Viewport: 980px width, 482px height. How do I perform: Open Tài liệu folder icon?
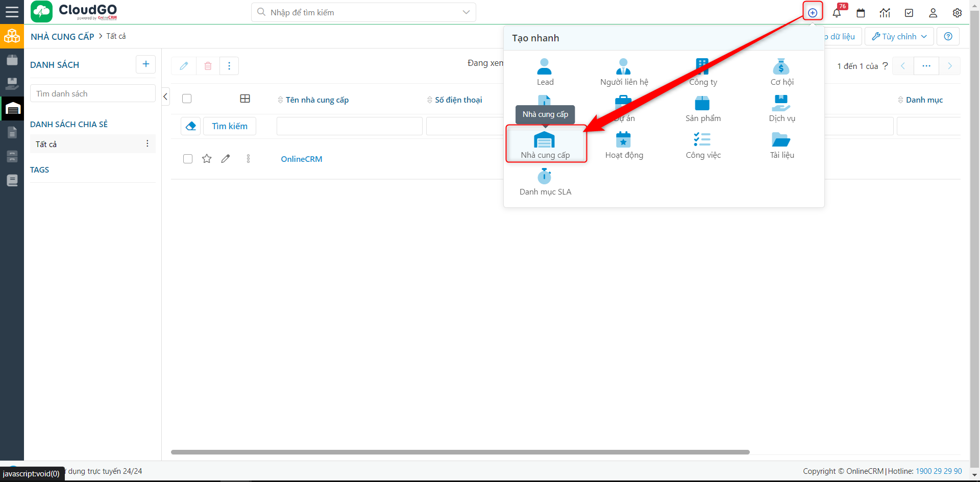click(781, 140)
